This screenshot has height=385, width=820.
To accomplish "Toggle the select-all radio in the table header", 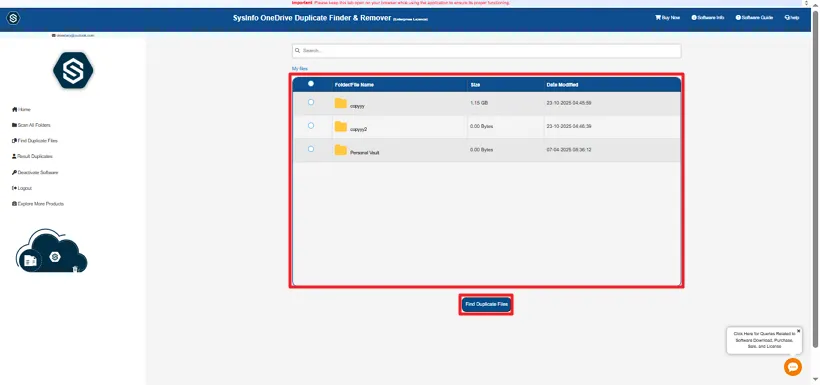I will 311,83.
